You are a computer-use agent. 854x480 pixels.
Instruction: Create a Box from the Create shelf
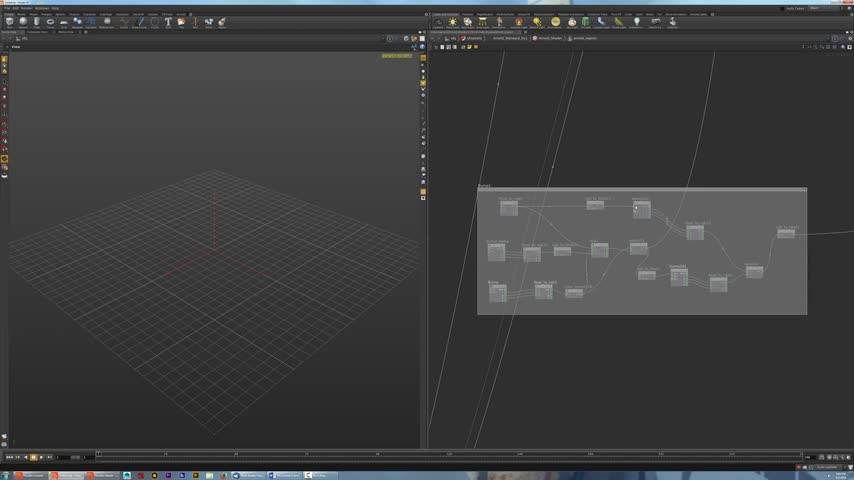tap(9, 22)
